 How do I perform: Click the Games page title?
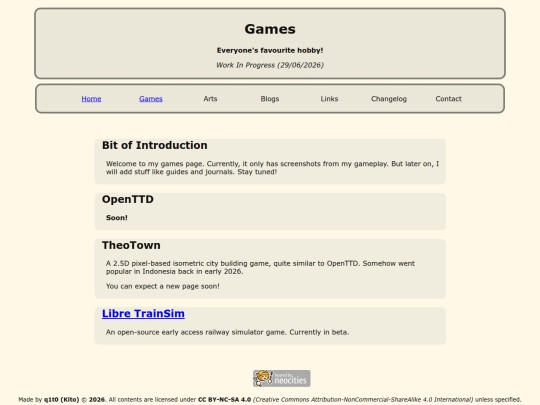[270, 29]
